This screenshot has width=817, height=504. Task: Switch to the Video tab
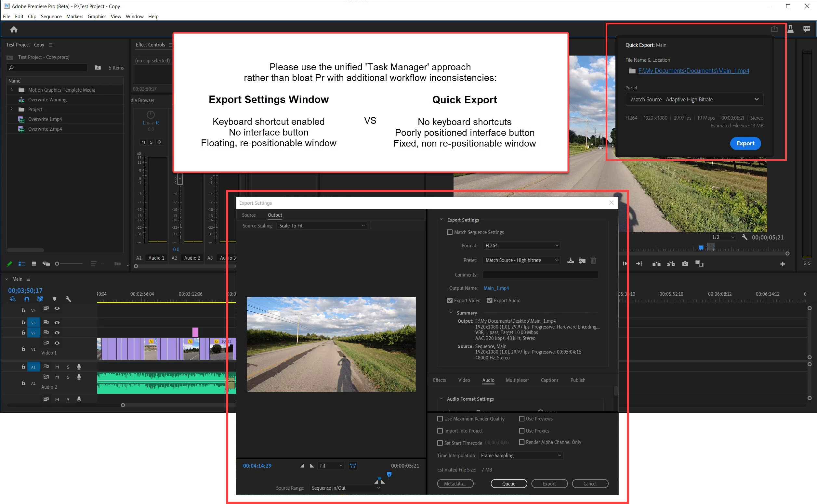[464, 380]
